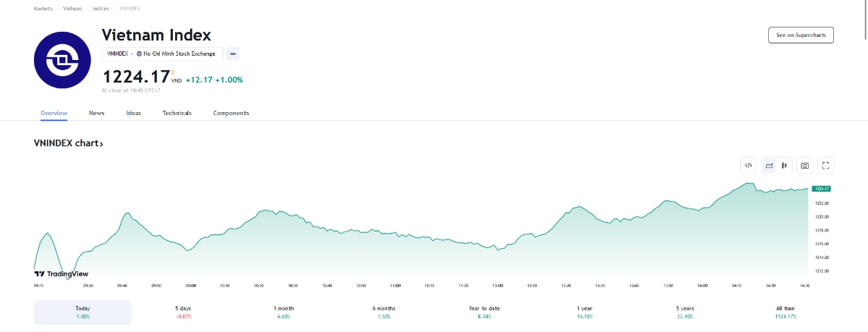Click the 1224.17 price label on axis
Image resolution: width=868 pixels, height=332 pixels.
pyautogui.click(x=821, y=188)
